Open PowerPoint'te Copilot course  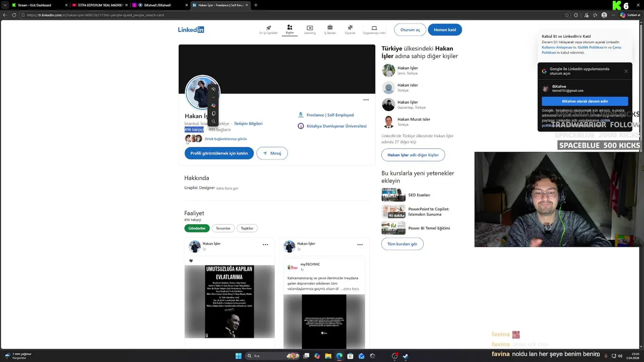coord(429,212)
